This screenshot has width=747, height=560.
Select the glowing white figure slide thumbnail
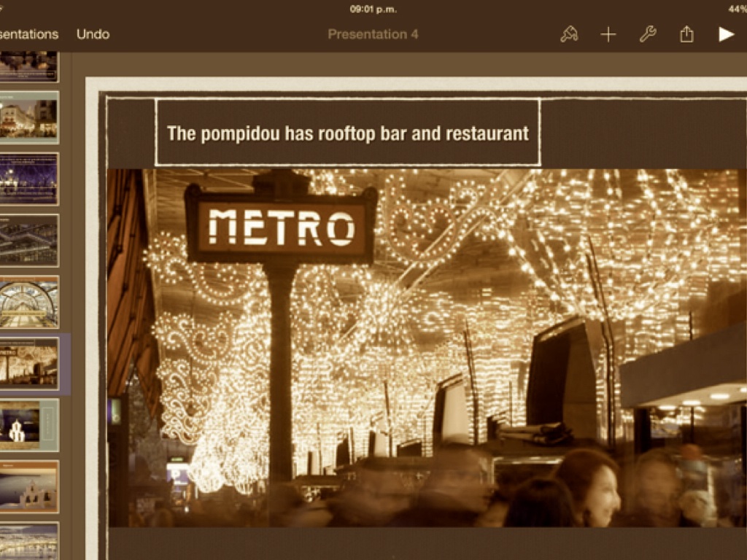pyautogui.click(x=28, y=425)
